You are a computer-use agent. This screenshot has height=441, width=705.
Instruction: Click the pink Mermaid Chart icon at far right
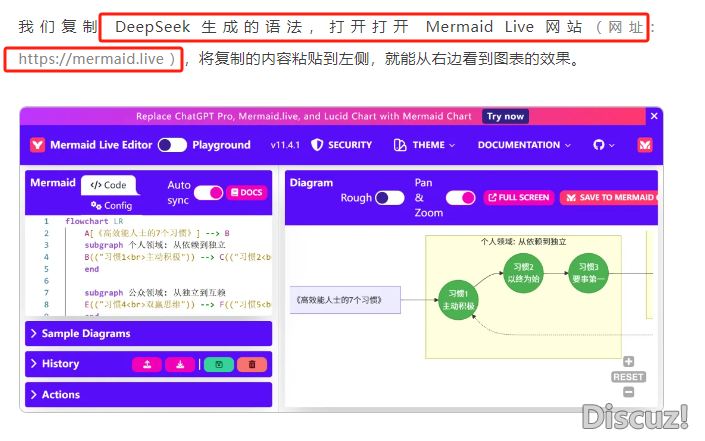645,145
